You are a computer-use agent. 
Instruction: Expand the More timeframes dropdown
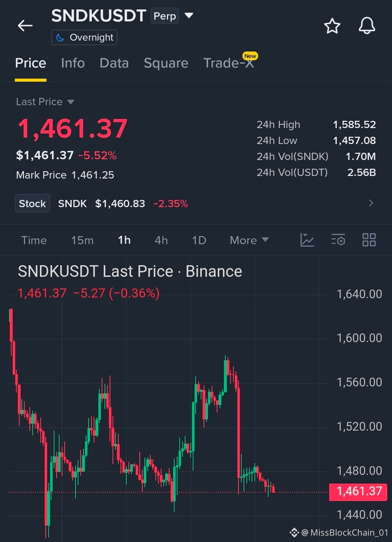pyautogui.click(x=249, y=240)
